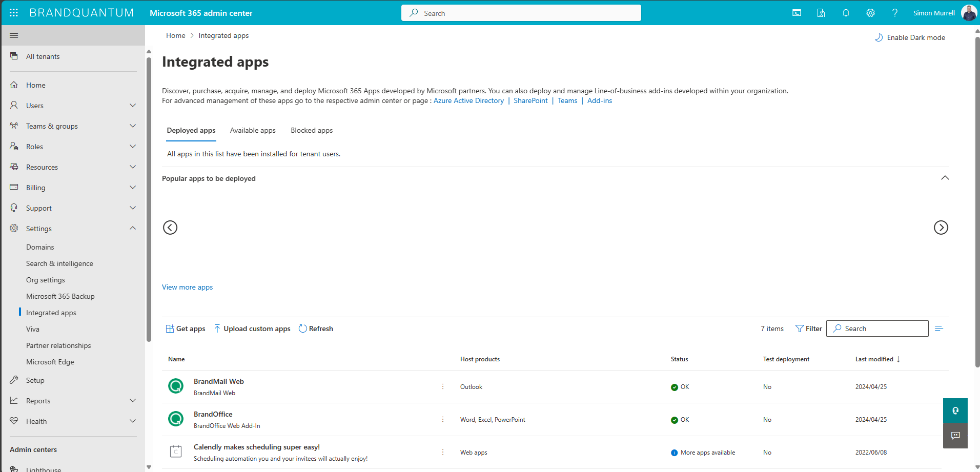Click the BrandOffice app icon
The image size is (980, 472).
pos(176,419)
